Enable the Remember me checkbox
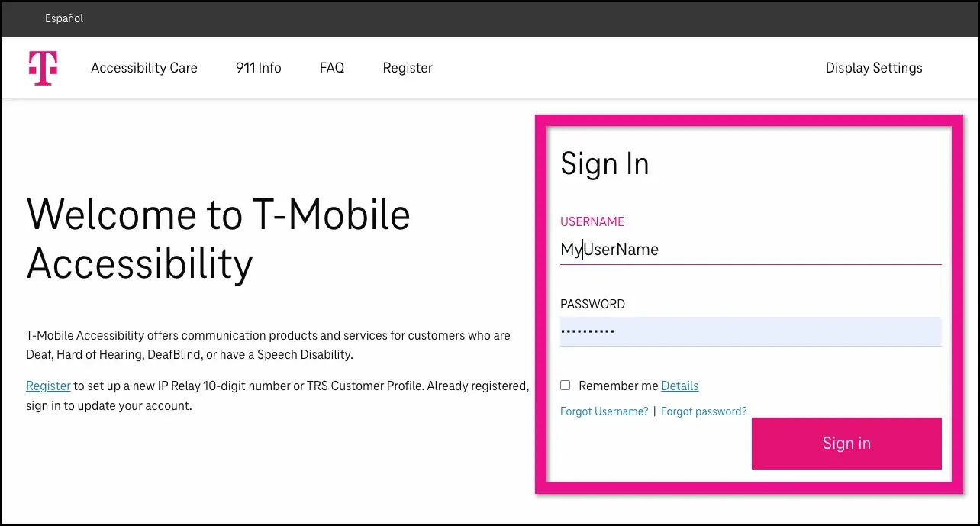The image size is (980, 526). click(565, 385)
